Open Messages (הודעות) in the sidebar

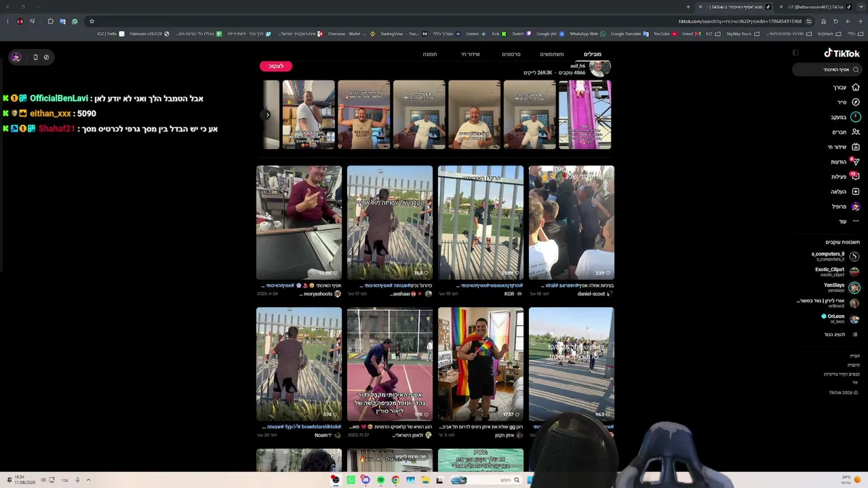click(846, 162)
